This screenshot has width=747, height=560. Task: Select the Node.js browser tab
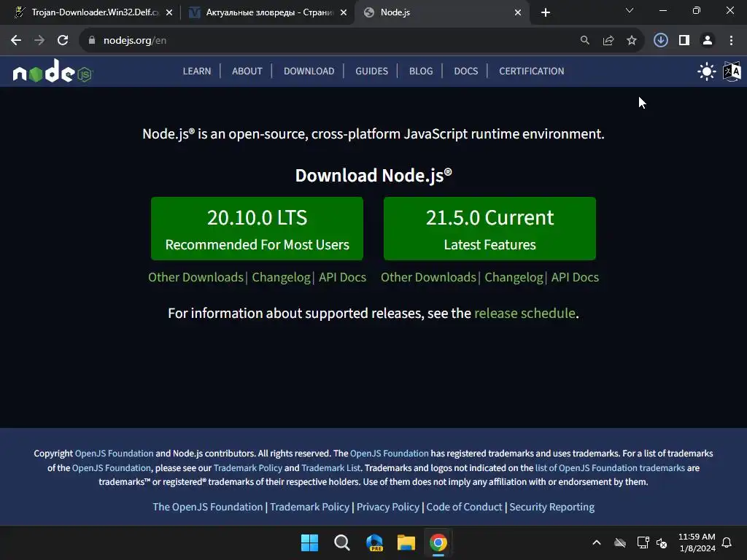pyautogui.click(x=441, y=12)
